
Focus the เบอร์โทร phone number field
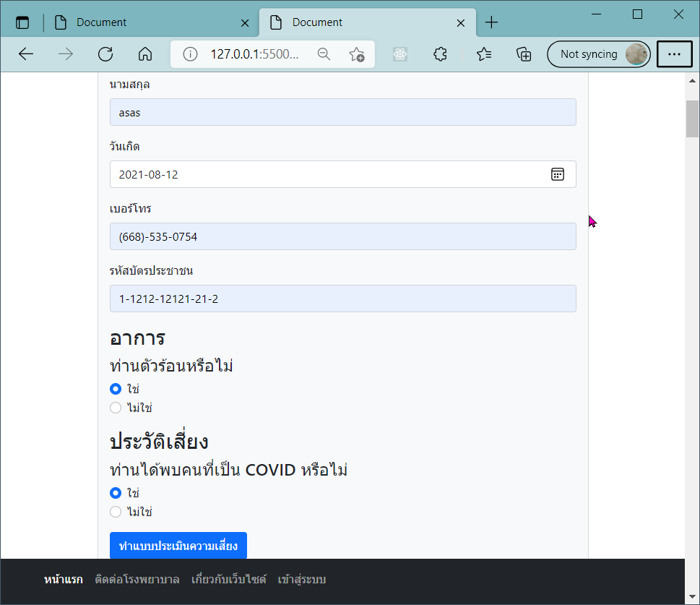click(343, 236)
